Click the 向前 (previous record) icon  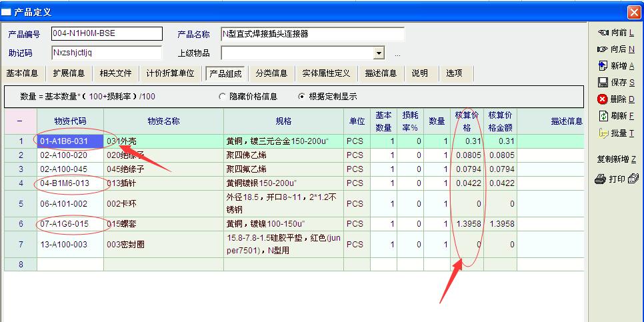pyautogui.click(x=603, y=32)
